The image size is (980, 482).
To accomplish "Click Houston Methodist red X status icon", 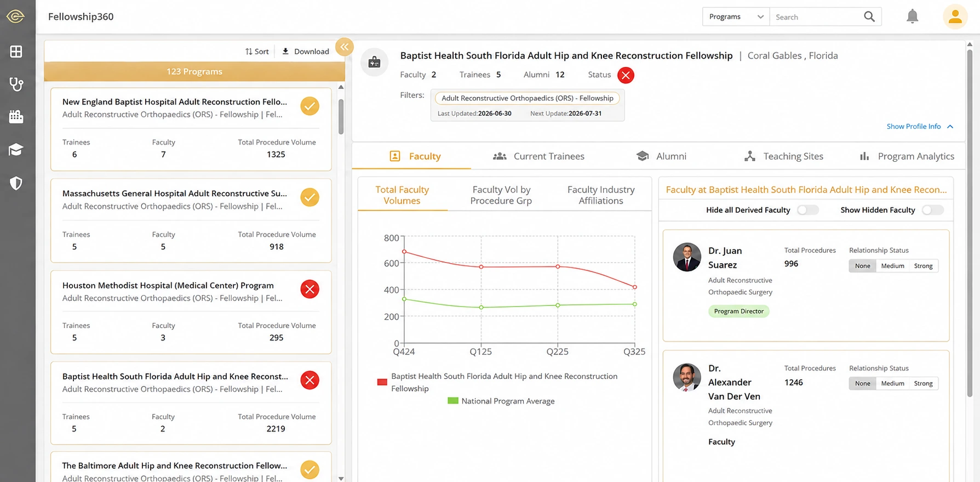I will (310, 289).
